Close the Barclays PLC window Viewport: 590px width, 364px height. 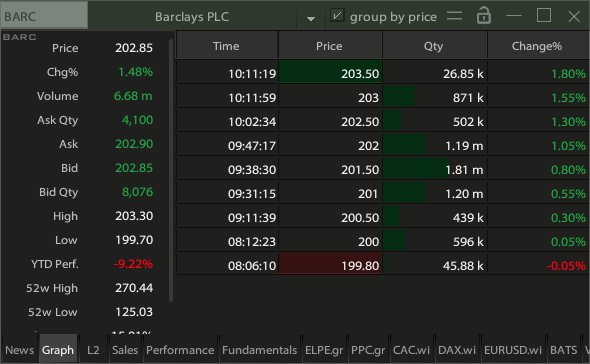[574, 17]
